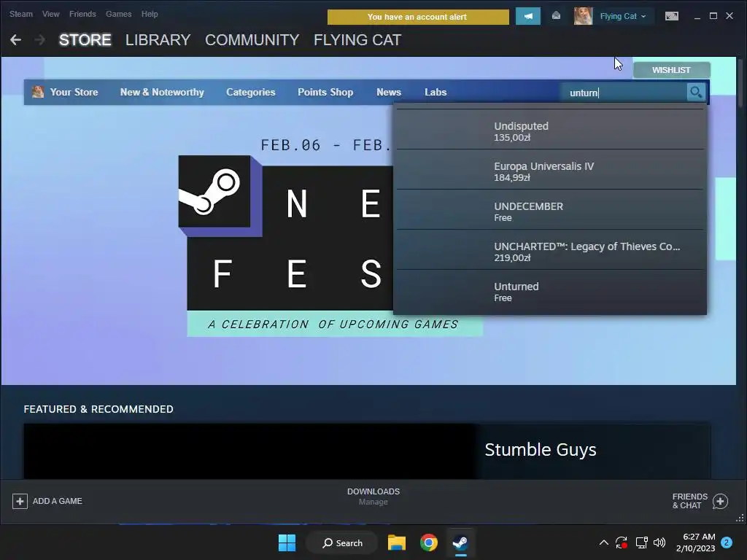Image resolution: width=747 pixels, height=560 pixels.
Task: Show hidden tray icons chevron
Action: 603,542
